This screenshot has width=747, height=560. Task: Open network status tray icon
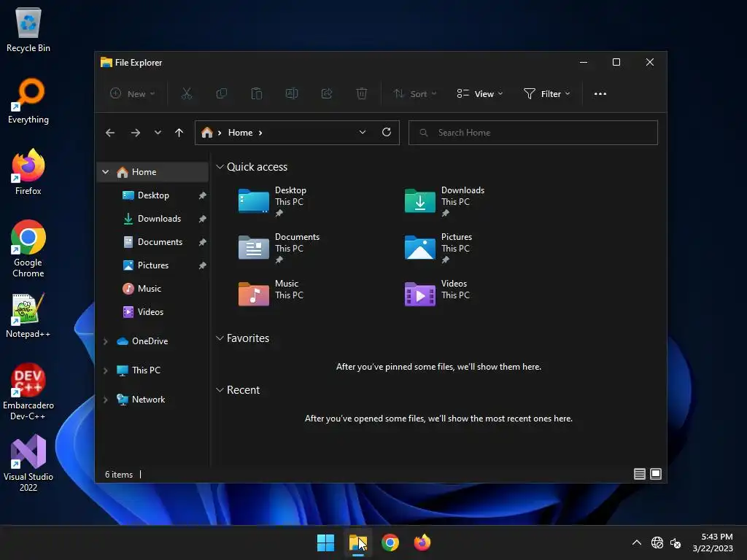click(x=657, y=542)
